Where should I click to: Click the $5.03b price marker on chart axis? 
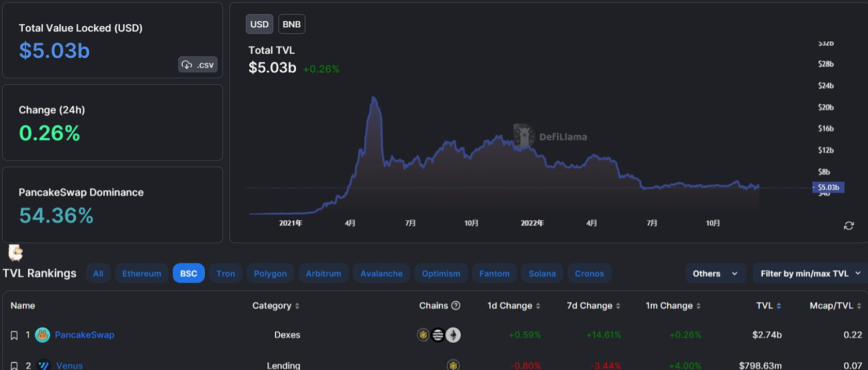pyautogui.click(x=828, y=187)
